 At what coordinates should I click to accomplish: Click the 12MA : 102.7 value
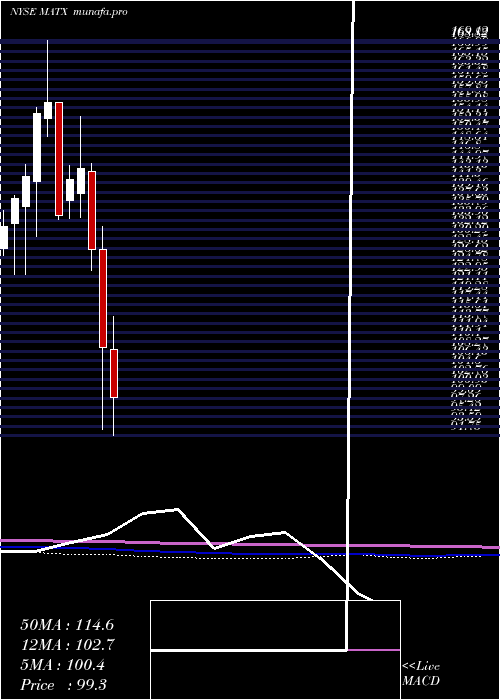click(67, 645)
